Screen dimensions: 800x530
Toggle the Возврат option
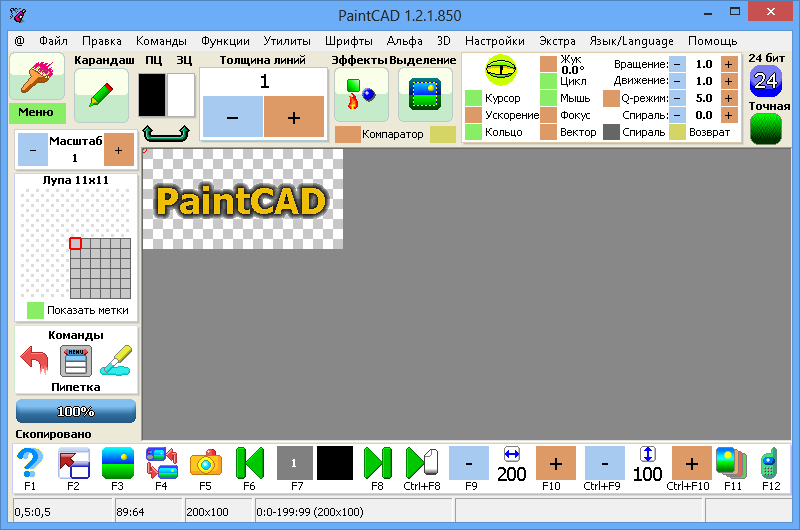pos(677,132)
